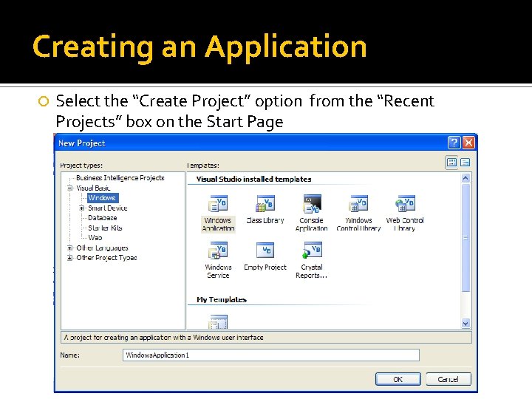Viewport: 532px width, 399px height.
Task: Choose the Class Library template icon
Action: (265, 203)
